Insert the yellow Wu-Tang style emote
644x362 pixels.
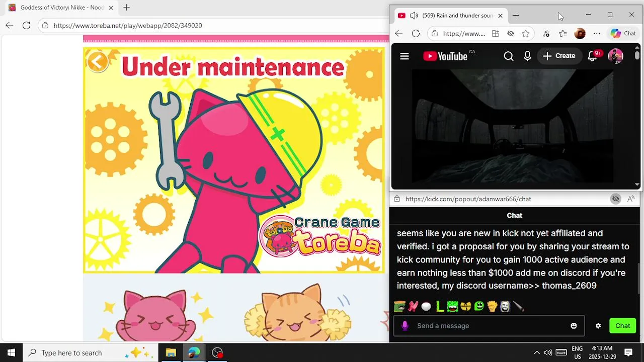pos(466,306)
